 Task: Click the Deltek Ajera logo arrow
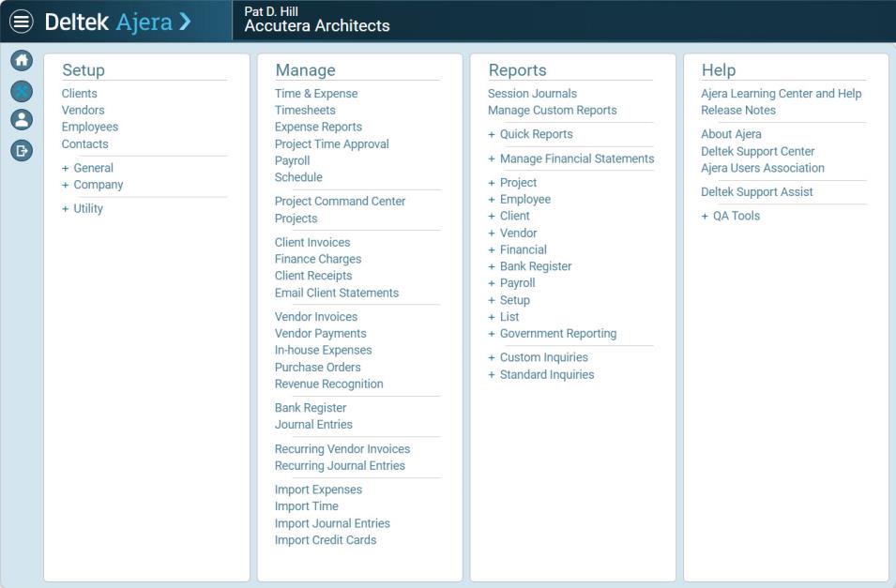(185, 21)
